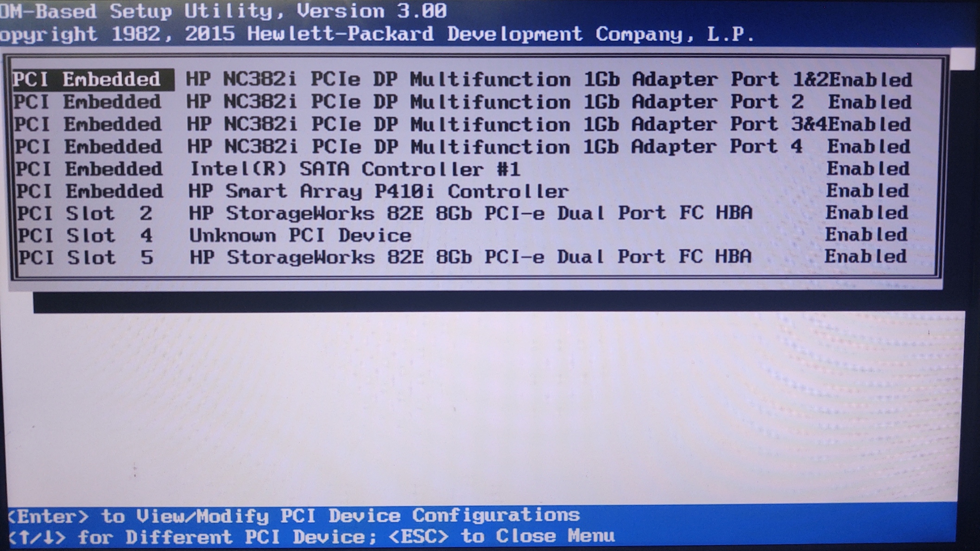Toggle Enabled status for SATA Controller #1
Viewport: 980px width, 551px height.
867,169
